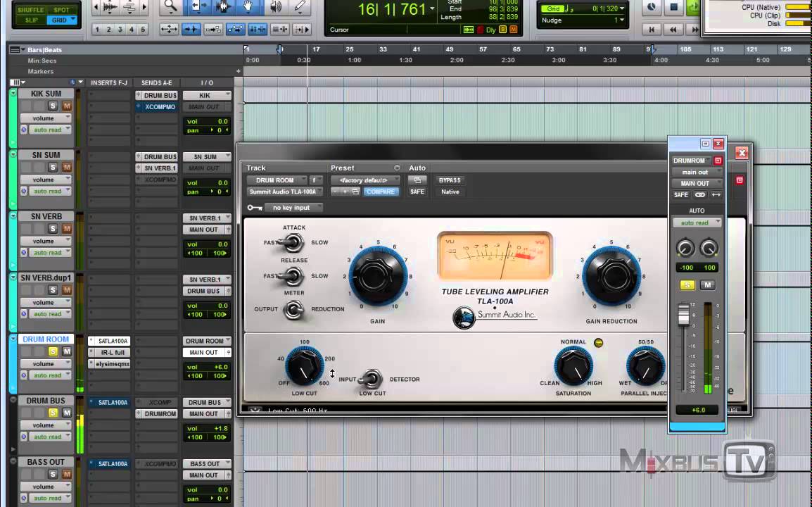Click the link icon in DRUMROM fader window
The image size is (812, 507).
[x=699, y=195]
